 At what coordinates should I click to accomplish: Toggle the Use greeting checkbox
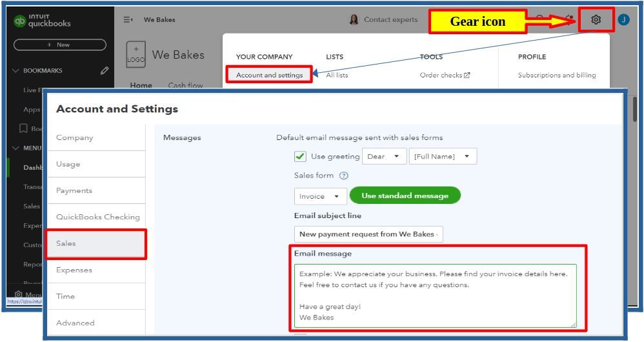coord(300,156)
